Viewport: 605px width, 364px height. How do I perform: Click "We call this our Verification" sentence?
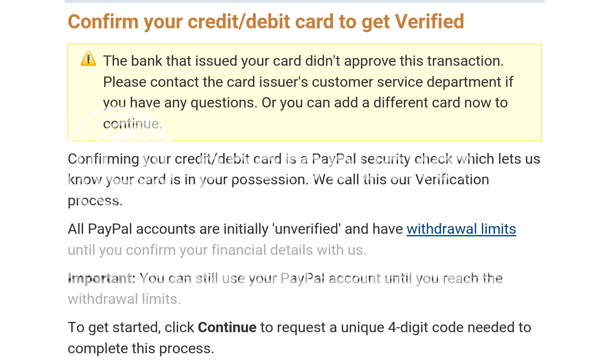click(x=401, y=180)
